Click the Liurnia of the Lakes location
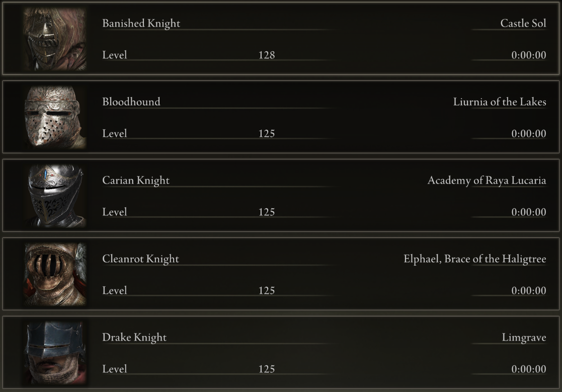The image size is (562, 392). 500,102
